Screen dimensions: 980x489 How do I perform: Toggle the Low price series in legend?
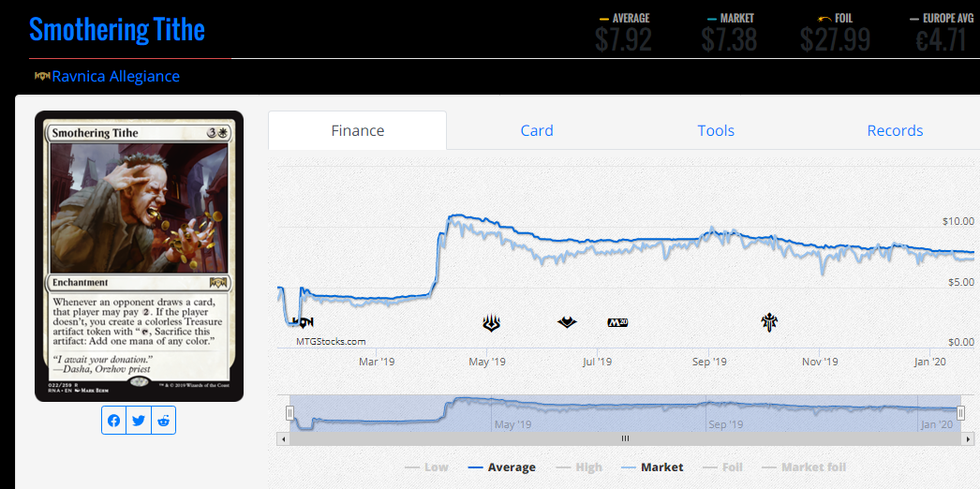point(426,467)
